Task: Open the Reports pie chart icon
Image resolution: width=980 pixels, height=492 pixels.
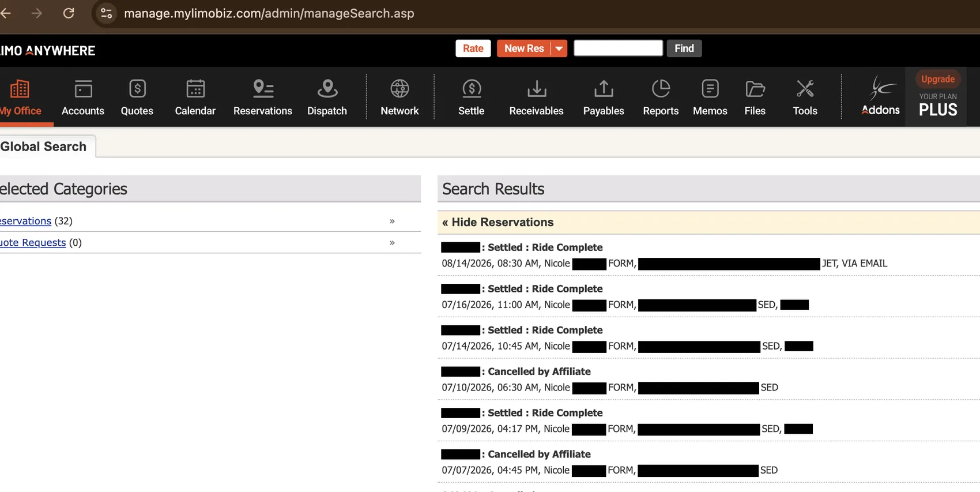Action: click(x=661, y=89)
